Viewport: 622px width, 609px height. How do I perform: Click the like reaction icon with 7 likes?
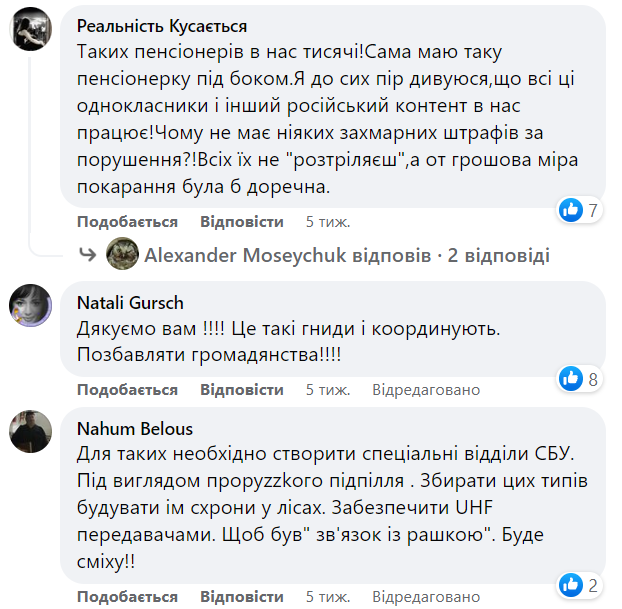(x=571, y=209)
